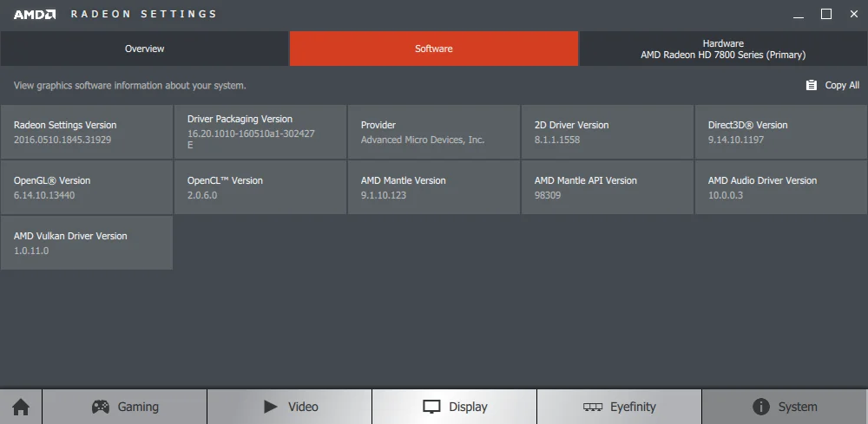Open the Eyefinity section label
Image resolution: width=868 pixels, height=424 pixels.
point(633,407)
